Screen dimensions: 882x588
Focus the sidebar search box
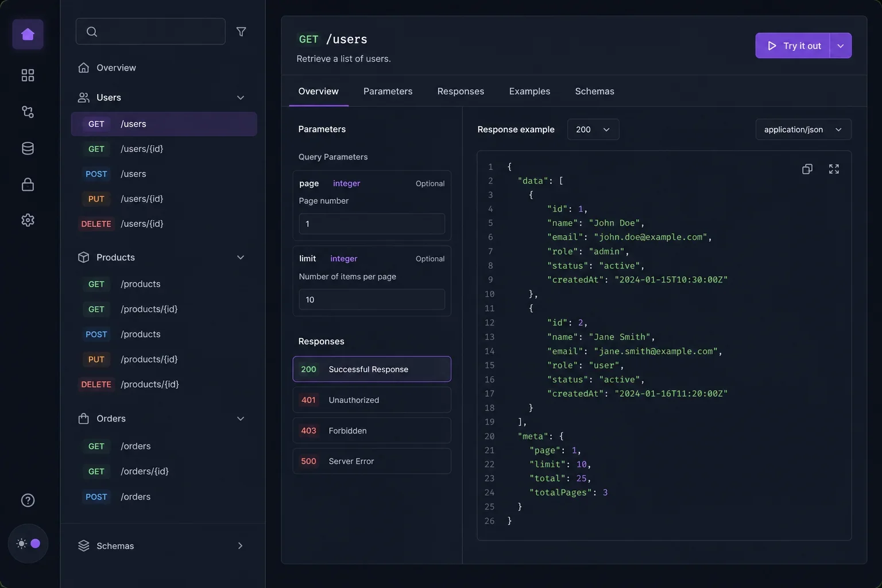[150, 32]
